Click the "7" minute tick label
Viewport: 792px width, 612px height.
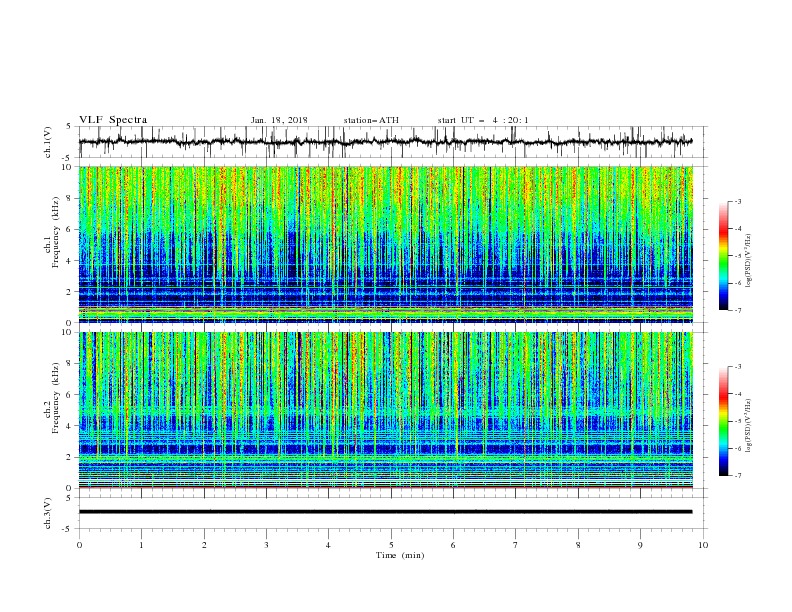[x=516, y=545]
